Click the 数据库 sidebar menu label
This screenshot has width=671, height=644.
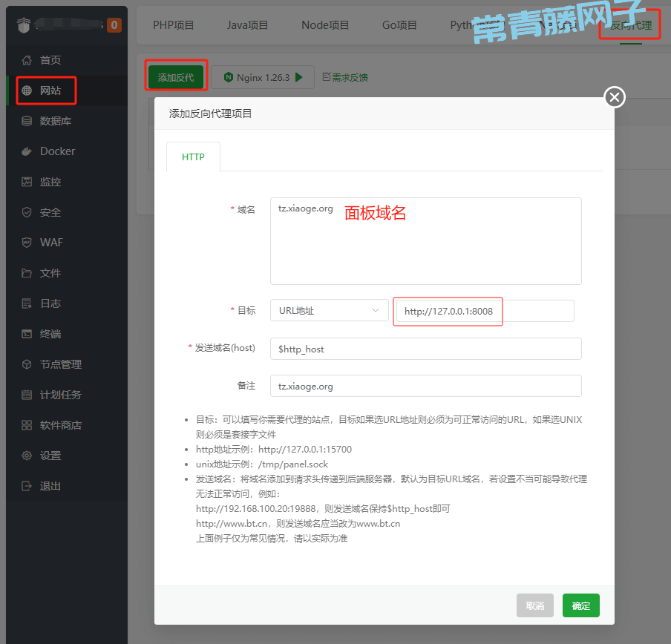pos(56,121)
